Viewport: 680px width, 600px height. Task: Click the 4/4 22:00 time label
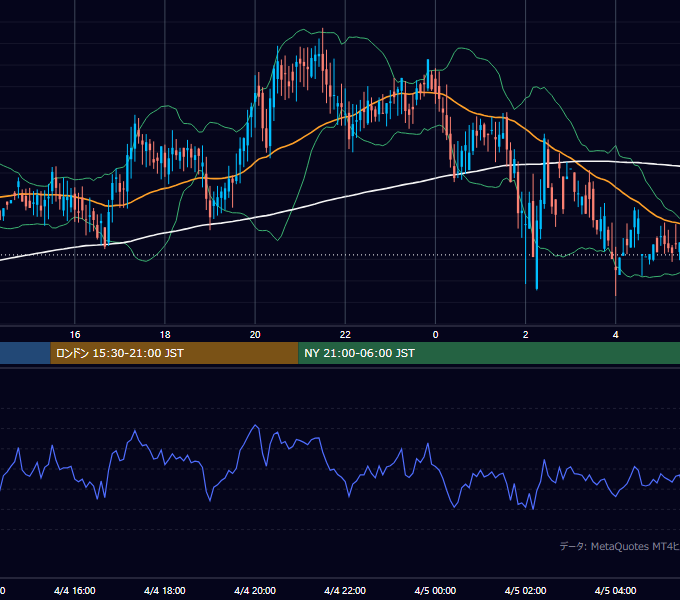345,590
